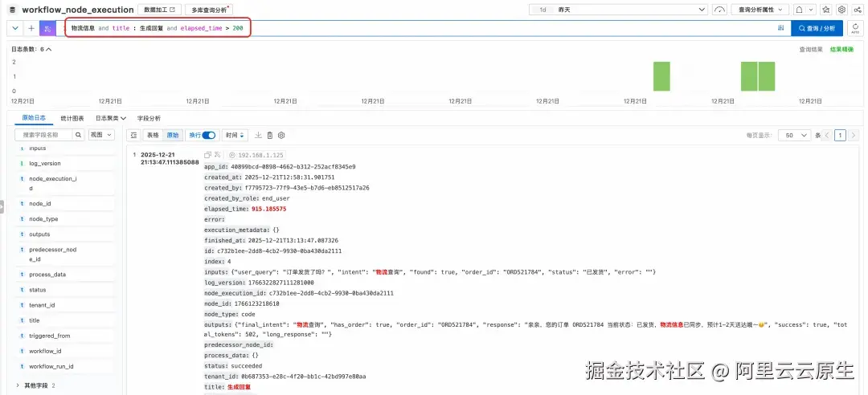This screenshot has width=868, height=395.
Task: Select tenant_id field in field list
Action: (x=42, y=305)
